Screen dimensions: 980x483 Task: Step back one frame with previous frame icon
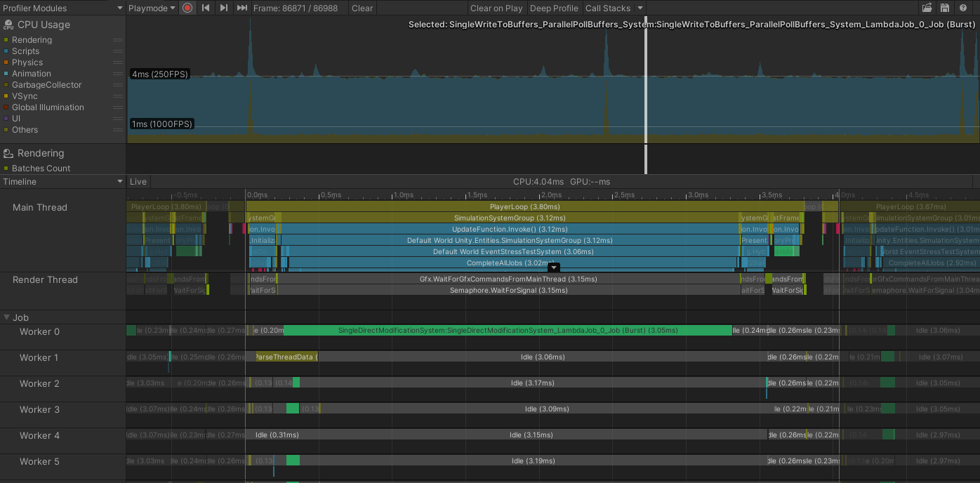tap(206, 8)
